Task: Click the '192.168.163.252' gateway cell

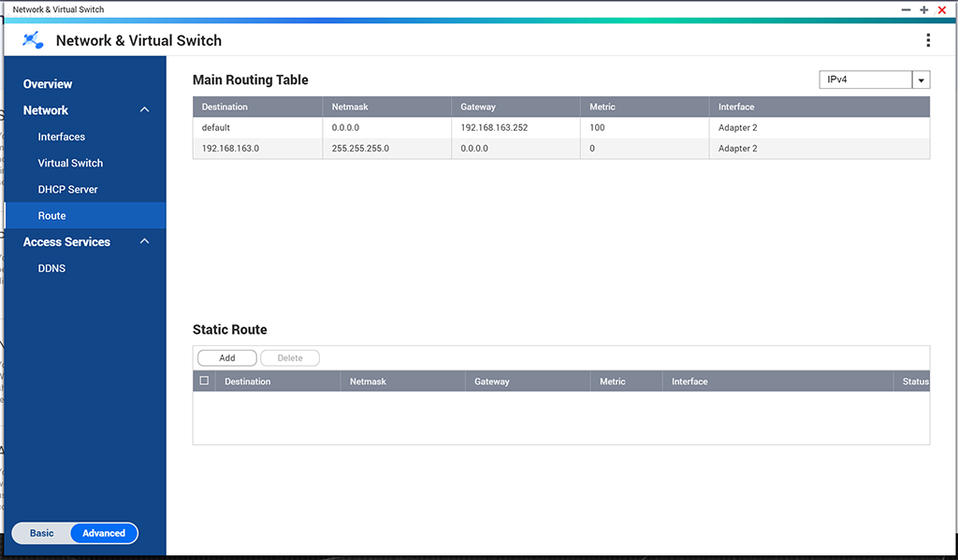Action: [x=515, y=128]
